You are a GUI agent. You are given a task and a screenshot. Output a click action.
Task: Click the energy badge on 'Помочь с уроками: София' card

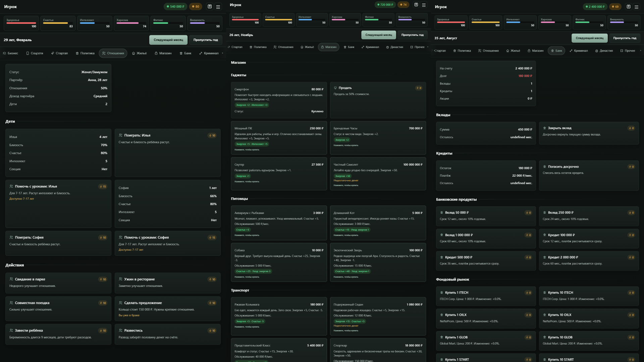tap(212, 238)
